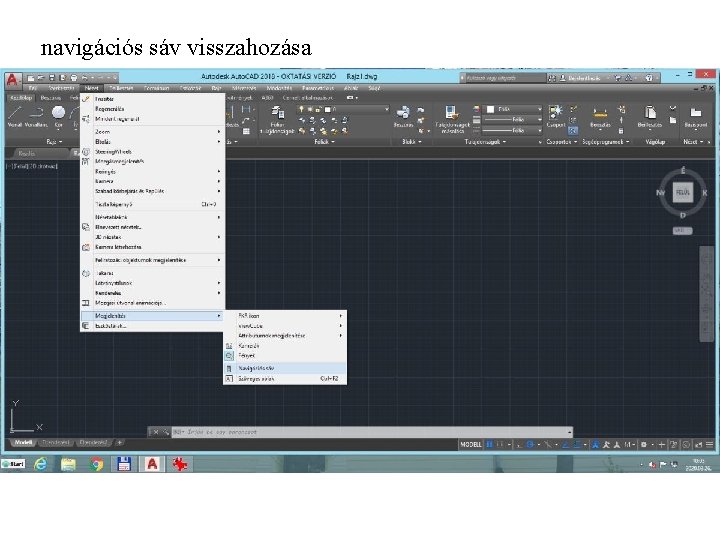Click the Save icon in quick access toolbar

click(x=52, y=78)
